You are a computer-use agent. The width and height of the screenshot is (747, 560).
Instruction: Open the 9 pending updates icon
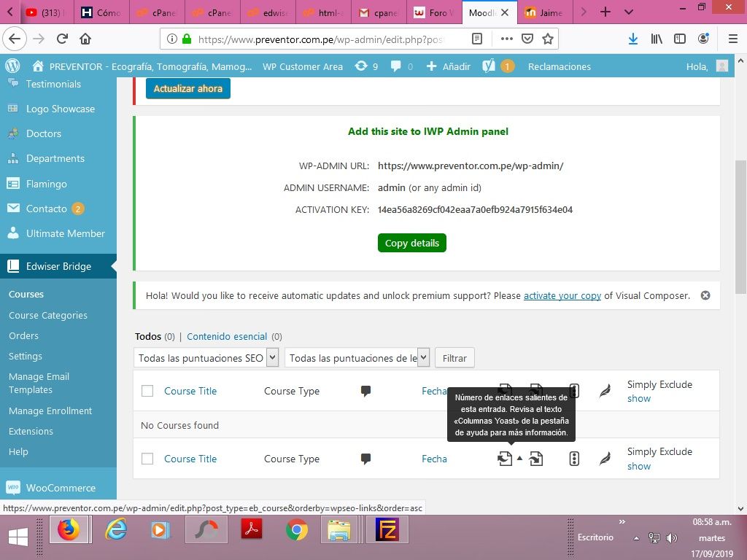[x=366, y=66]
